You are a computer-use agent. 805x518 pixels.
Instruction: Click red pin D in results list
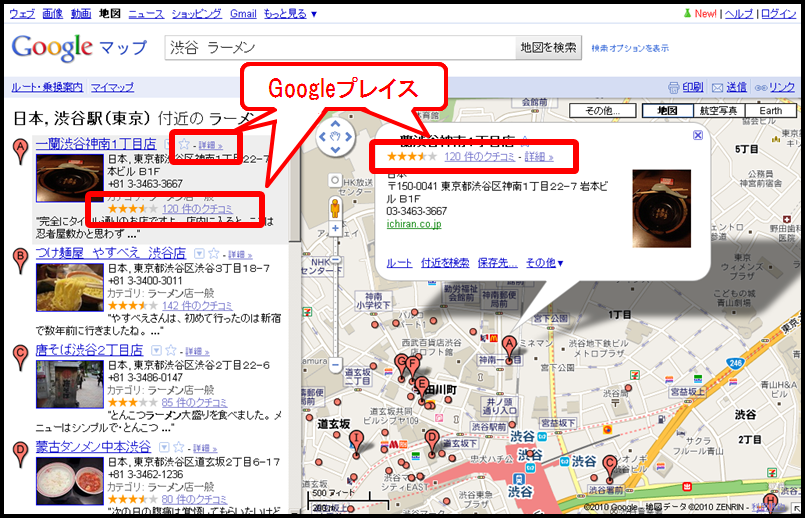pyautogui.click(x=20, y=454)
